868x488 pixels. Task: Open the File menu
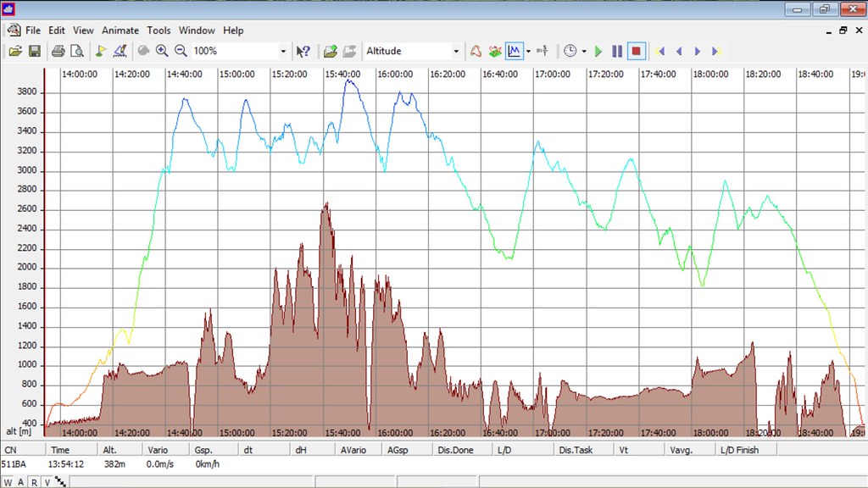[33, 30]
